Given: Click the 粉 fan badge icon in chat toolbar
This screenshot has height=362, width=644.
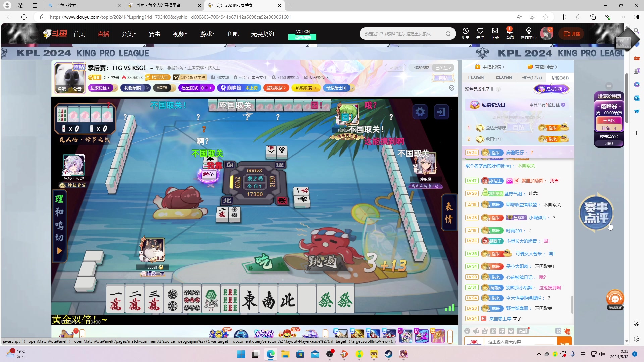Looking at the screenshot, I should [493, 331].
